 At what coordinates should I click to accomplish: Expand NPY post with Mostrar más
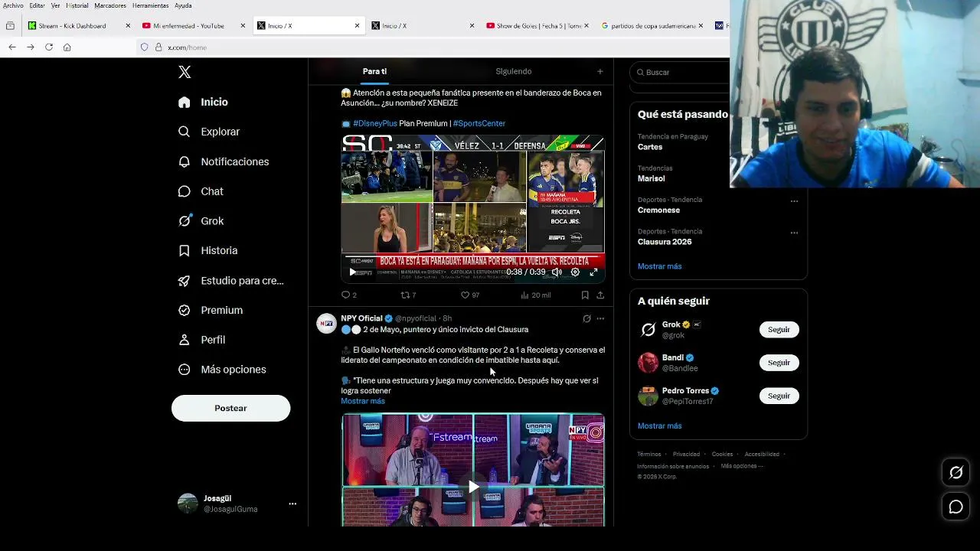tap(363, 401)
